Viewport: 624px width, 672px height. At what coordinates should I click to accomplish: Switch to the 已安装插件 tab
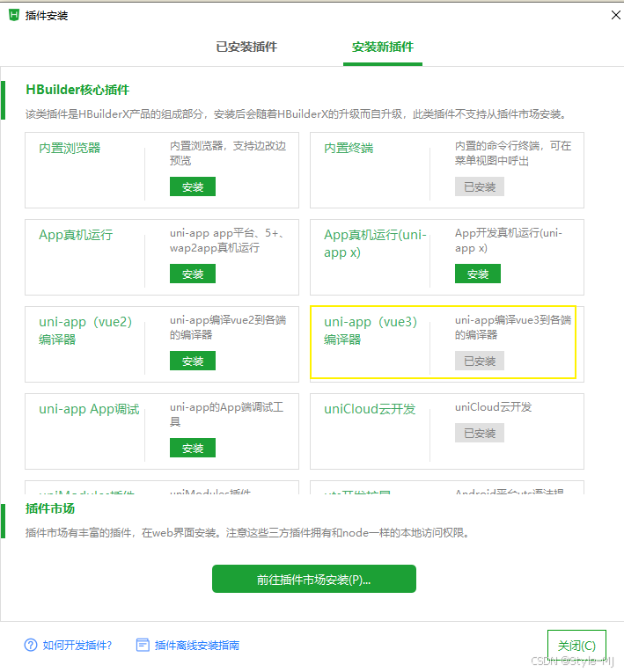(246, 47)
